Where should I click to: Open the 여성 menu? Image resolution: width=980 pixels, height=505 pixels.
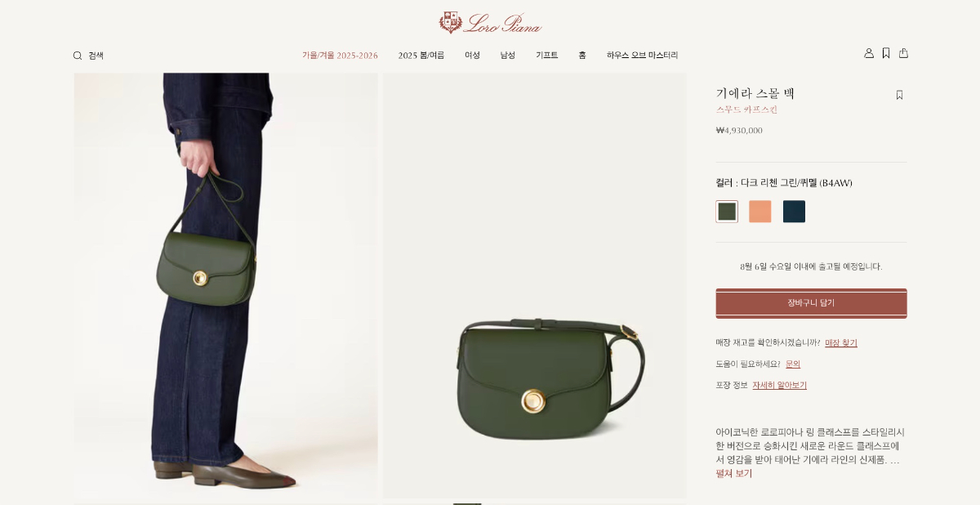click(472, 56)
